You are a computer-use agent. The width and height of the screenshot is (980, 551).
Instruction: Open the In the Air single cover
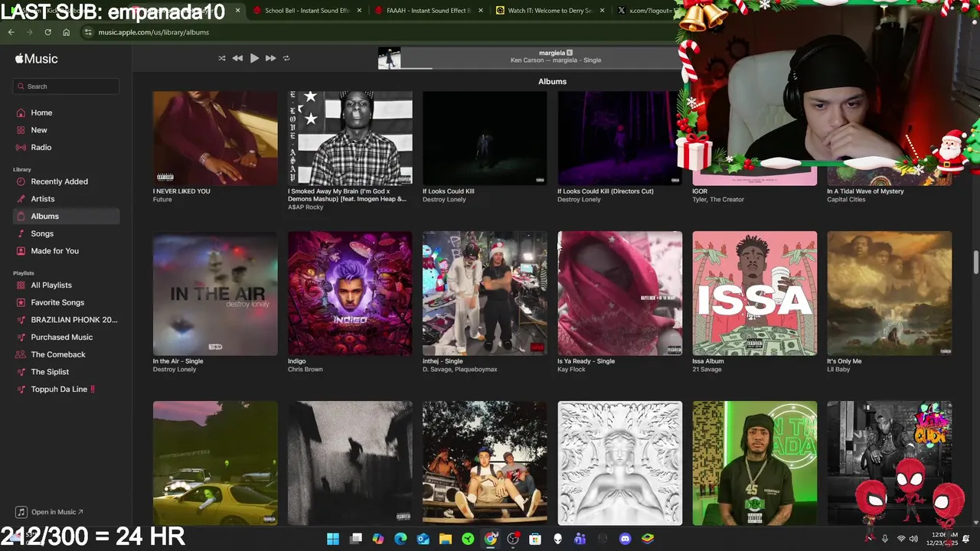(x=215, y=293)
